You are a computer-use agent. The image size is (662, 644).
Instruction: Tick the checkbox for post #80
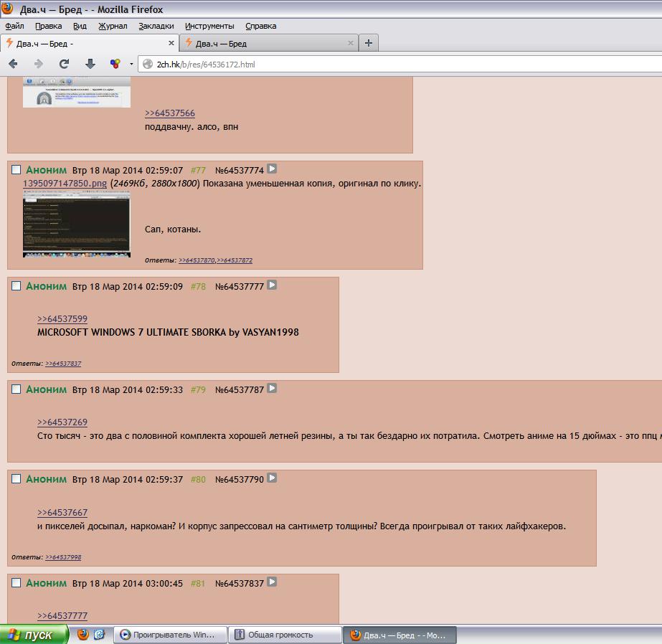click(16, 478)
